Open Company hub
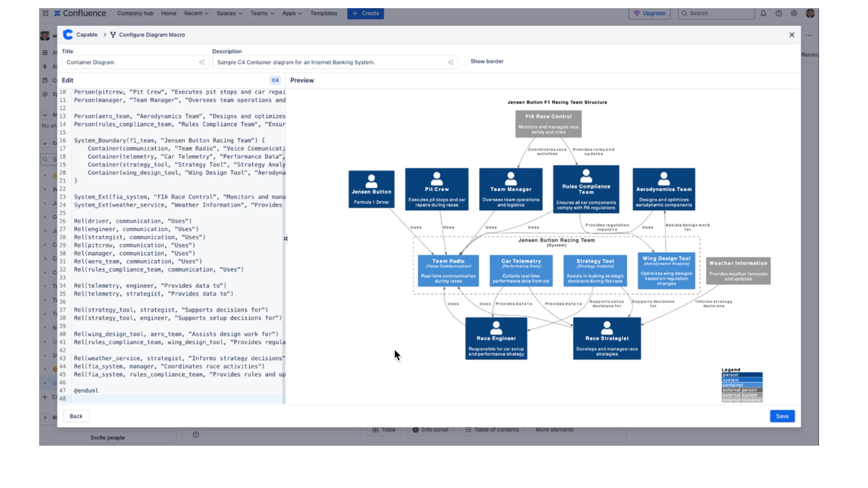The image size is (868, 488). pyautogui.click(x=135, y=13)
